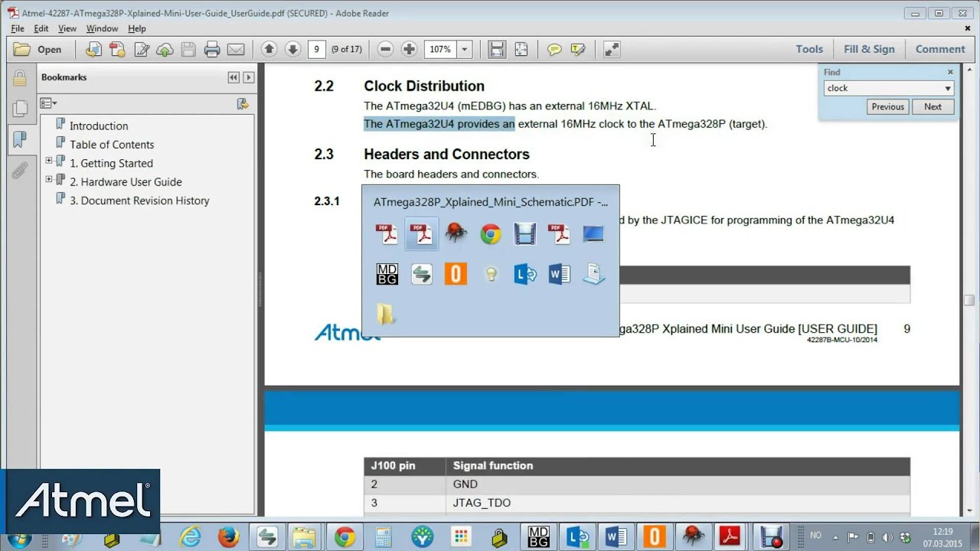Select the folder icon in task switcher
This screenshot has width=980, height=551.
[x=386, y=314]
